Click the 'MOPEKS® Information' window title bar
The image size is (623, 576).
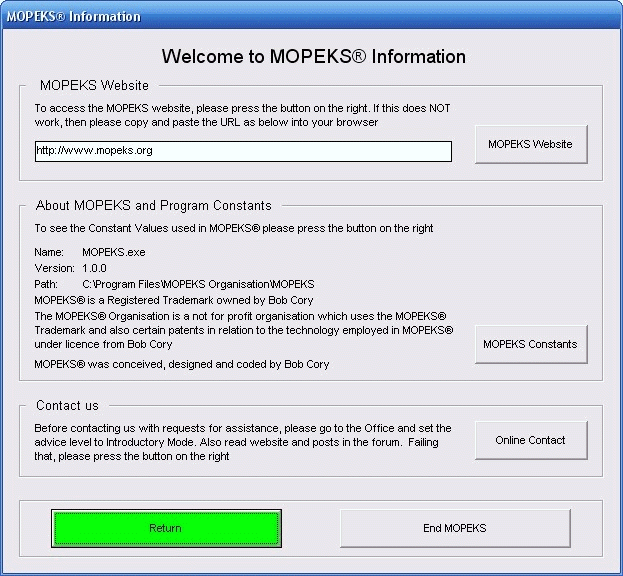(x=312, y=16)
